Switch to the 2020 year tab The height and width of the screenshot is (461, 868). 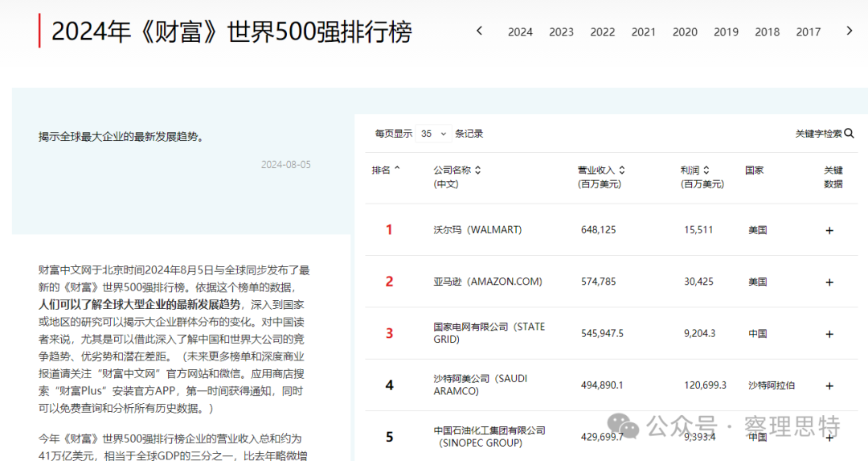pos(685,32)
